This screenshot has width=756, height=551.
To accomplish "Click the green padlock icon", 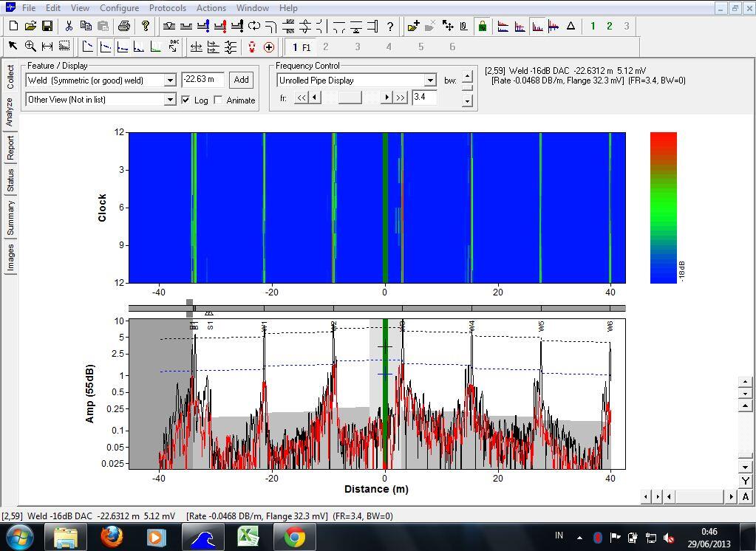I will click(482, 26).
